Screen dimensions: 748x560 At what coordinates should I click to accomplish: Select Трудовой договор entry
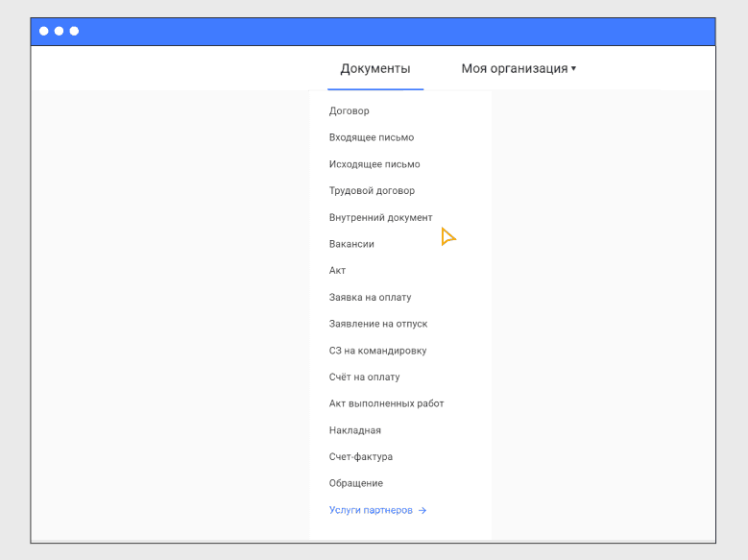372,190
